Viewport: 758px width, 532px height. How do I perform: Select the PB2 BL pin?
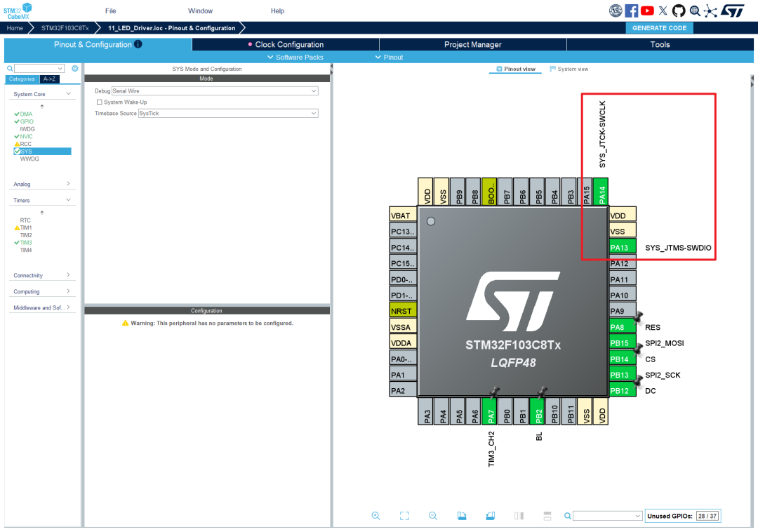click(537, 411)
